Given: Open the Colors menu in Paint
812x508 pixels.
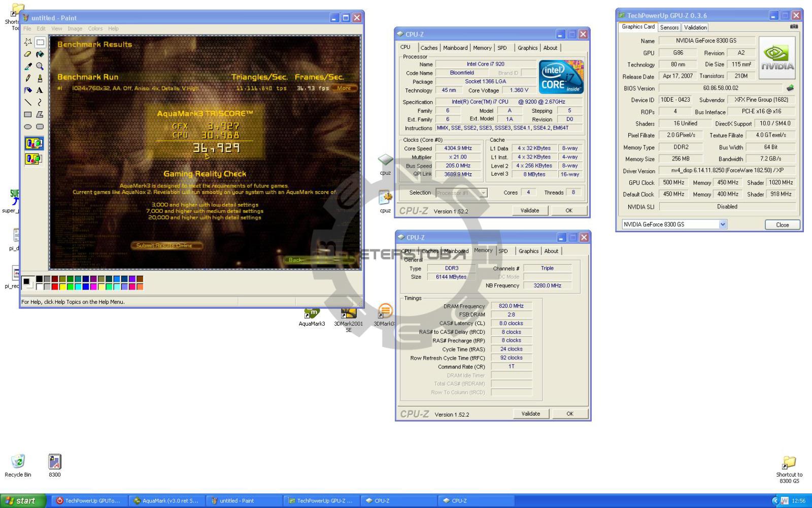Looking at the screenshot, I should 95,28.
